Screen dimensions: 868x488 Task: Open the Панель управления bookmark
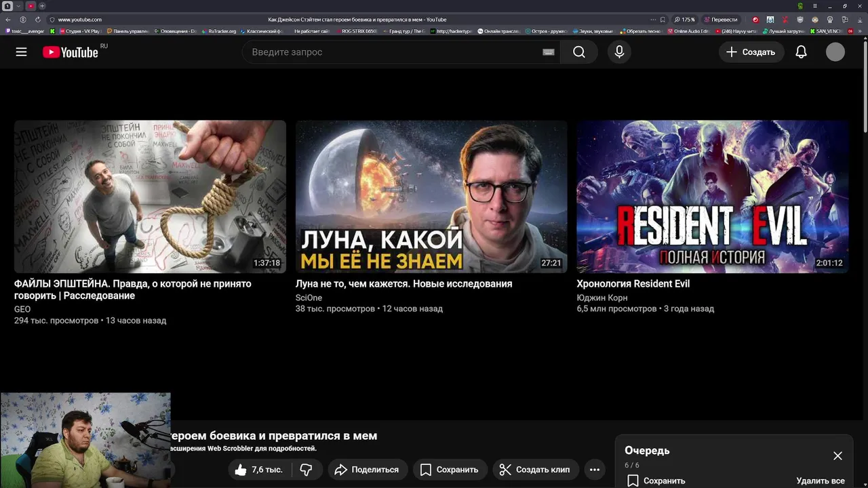coord(128,31)
